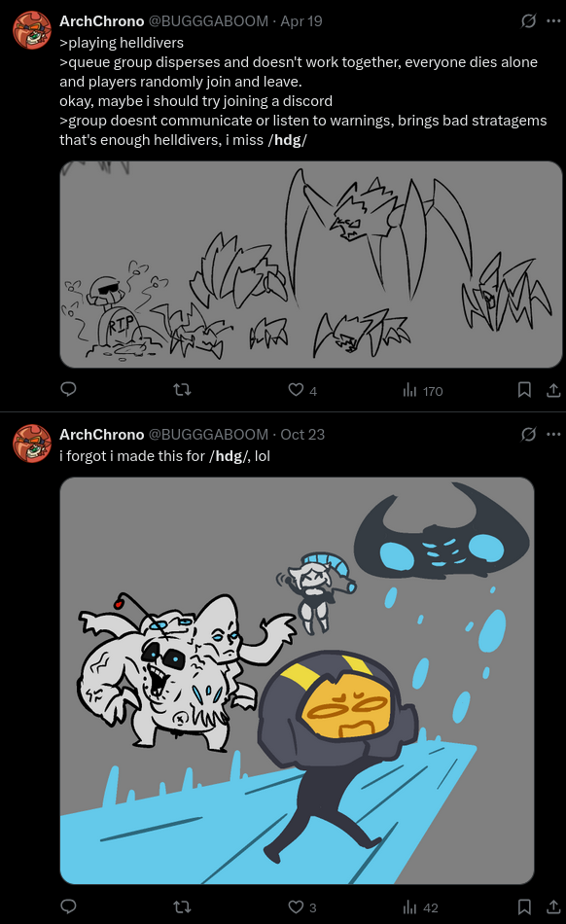Reply to the Apr 19 helldivers tweet
The height and width of the screenshot is (924, 566).
[x=68, y=389]
